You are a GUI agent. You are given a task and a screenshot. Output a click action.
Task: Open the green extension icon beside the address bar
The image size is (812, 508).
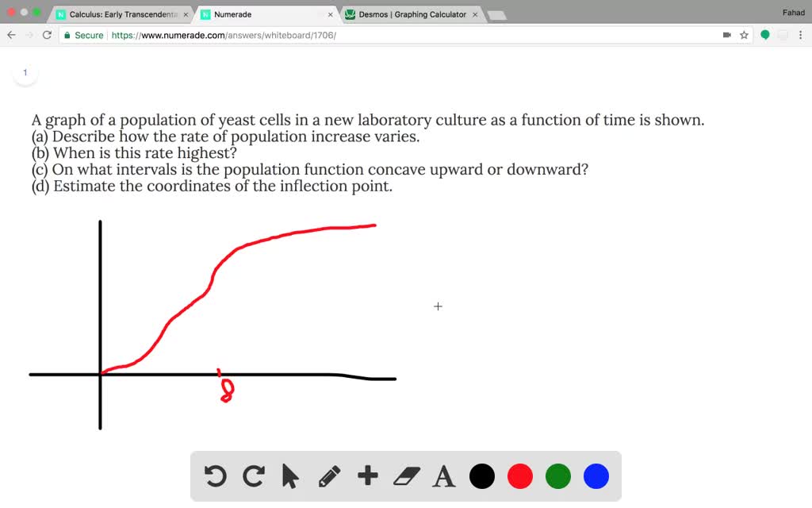click(764, 35)
